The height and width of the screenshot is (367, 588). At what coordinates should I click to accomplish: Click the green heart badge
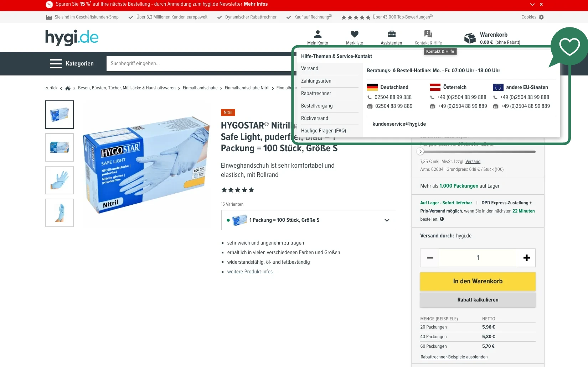click(x=569, y=47)
